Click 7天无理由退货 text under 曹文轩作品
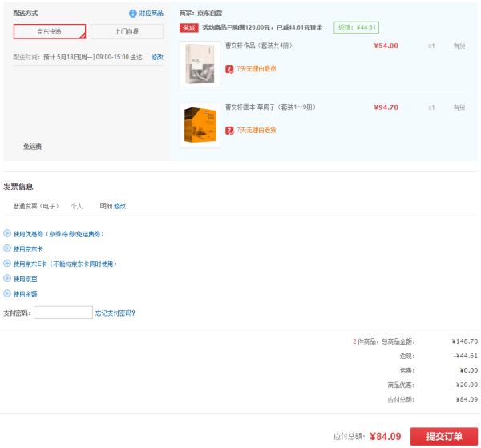The image size is (481, 448). click(x=257, y=69)
